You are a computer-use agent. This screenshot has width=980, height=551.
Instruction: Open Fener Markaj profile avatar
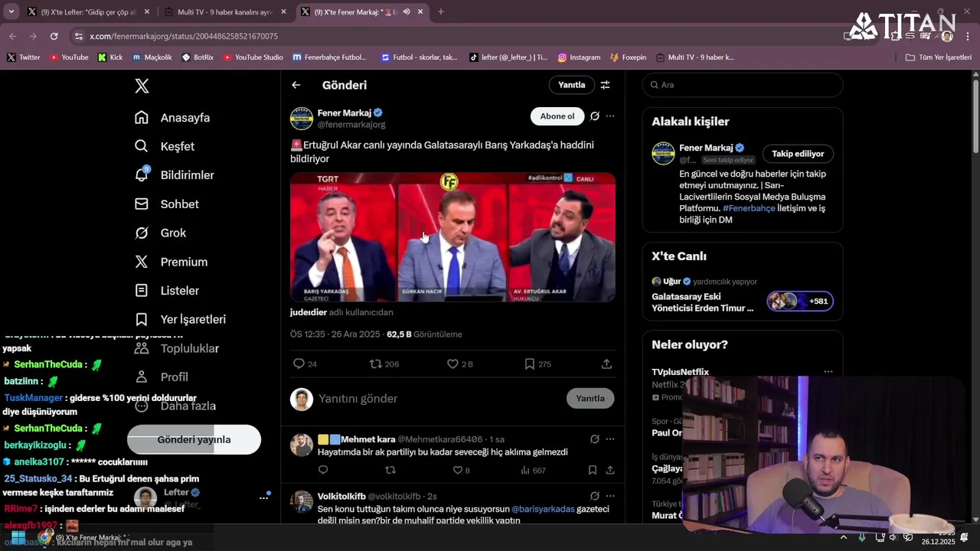point(302,119)
